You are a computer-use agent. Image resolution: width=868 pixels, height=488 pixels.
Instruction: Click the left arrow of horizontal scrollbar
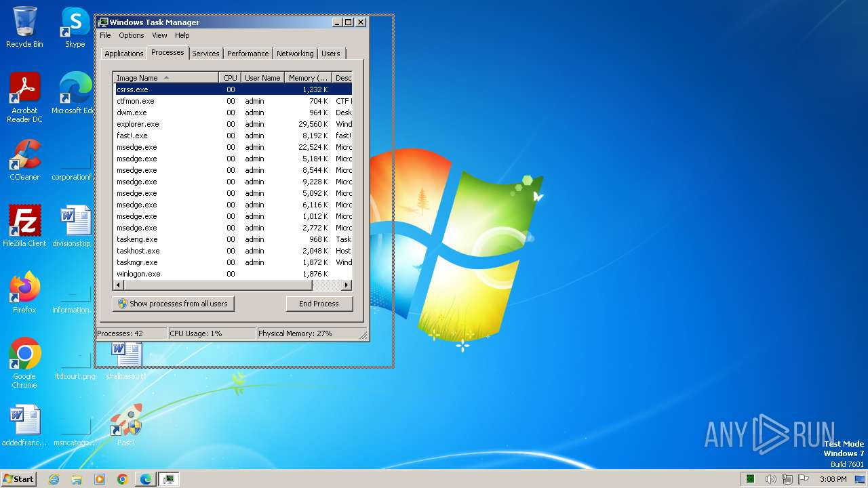pos(119,285)
